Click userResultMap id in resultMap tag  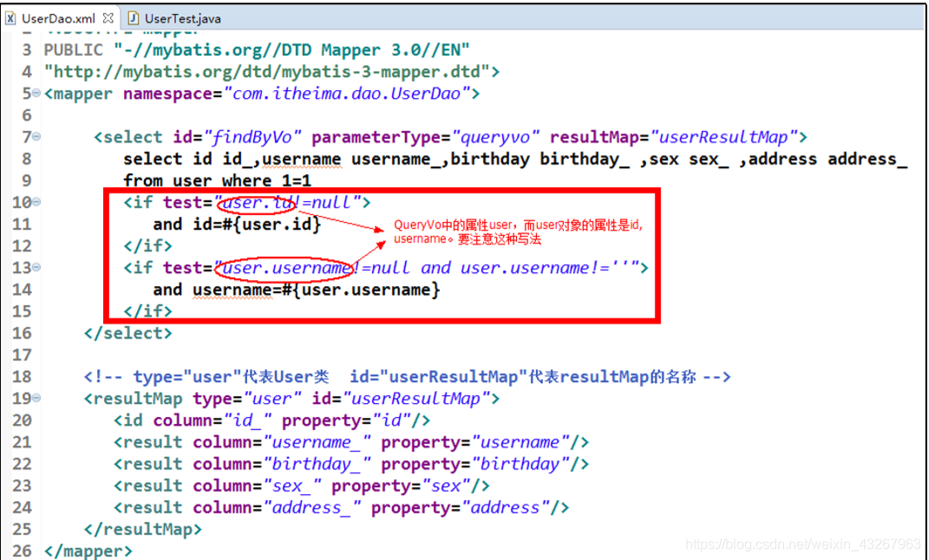coord(415,399)
